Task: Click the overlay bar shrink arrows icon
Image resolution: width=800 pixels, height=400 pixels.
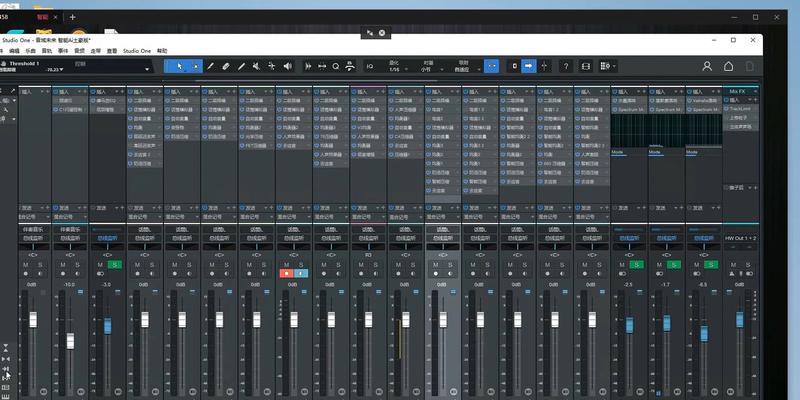Action: (370, 33)
